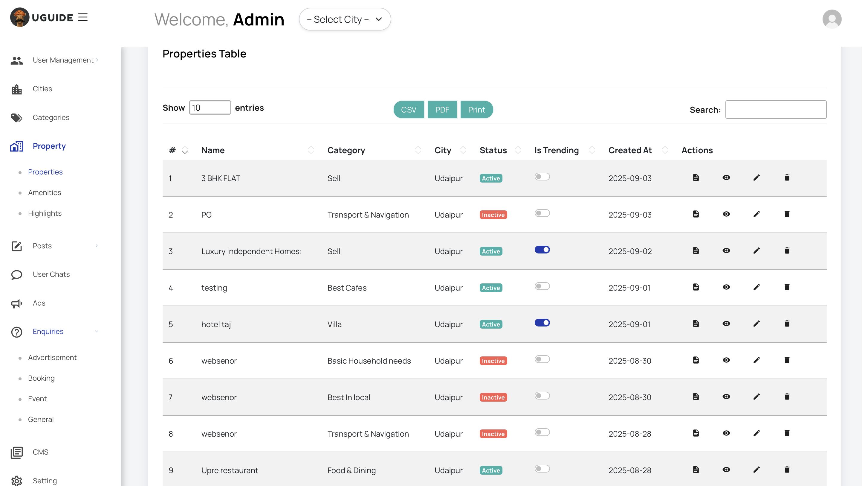Click the hamburger menu icon beside UGUIDE
This screenshot has width=868, height=486.
click(x=83, y=17)
